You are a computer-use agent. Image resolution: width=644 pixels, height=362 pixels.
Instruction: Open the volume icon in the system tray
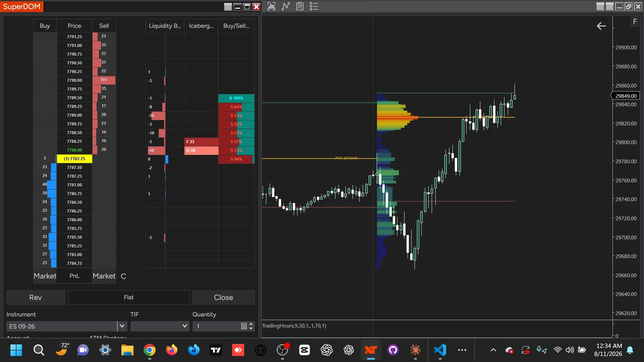[x=569, y=351]
